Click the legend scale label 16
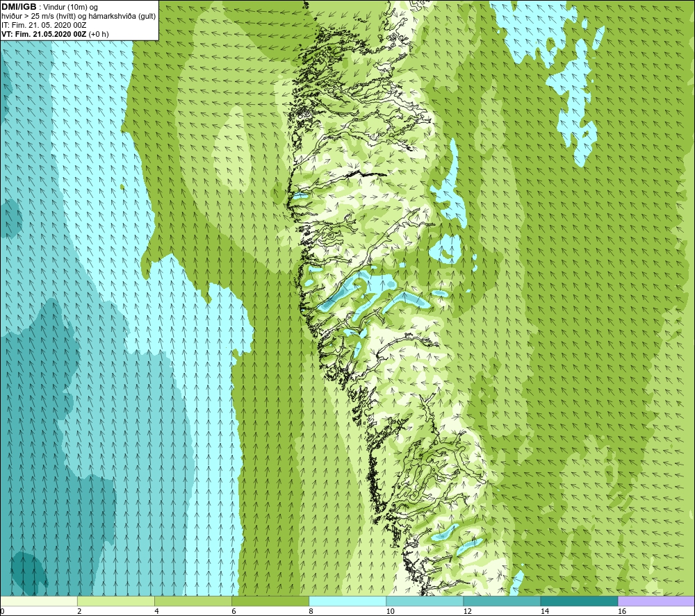The width and height of the screenshot is (695, 616). [622, 611]
